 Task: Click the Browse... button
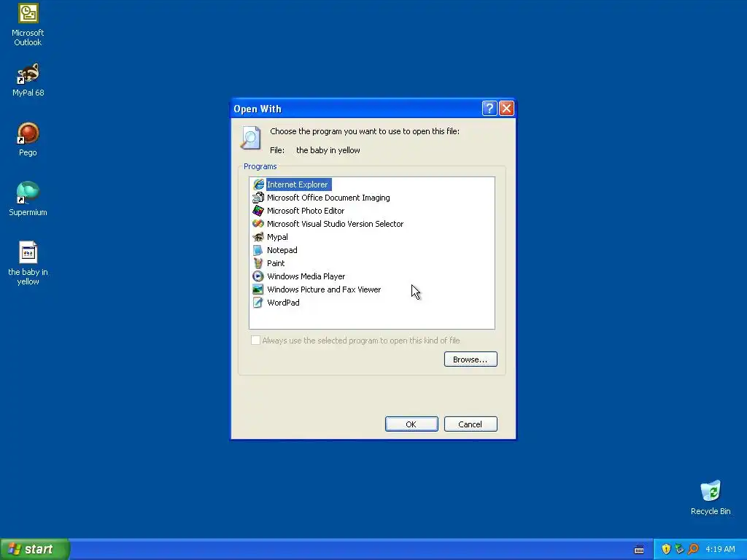pos(471,359)
